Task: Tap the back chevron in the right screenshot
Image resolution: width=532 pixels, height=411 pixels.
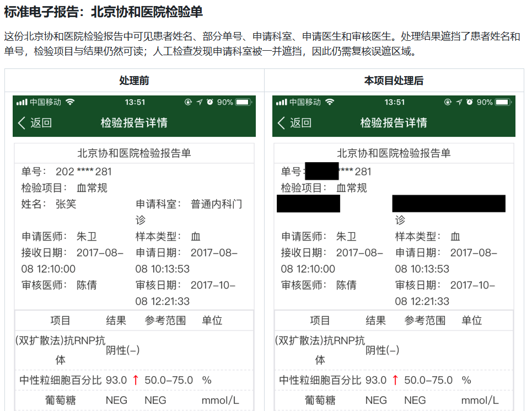Action: click(x=281, y=123)
